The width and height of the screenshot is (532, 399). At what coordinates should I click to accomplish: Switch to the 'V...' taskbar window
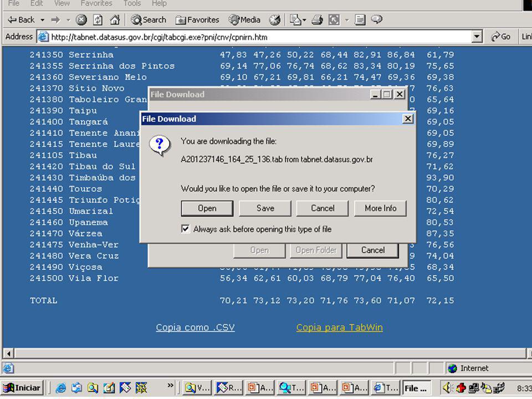coord(197,388)
